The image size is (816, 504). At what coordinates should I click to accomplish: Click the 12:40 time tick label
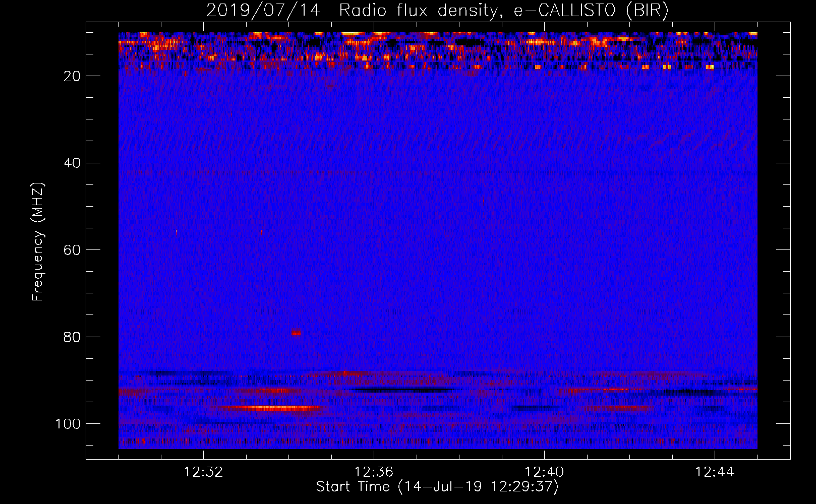tap(544, 472)
